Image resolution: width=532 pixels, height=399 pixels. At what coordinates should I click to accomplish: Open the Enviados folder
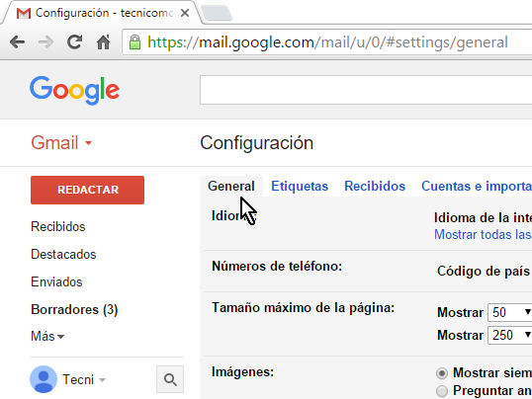[x=56, y=281]
